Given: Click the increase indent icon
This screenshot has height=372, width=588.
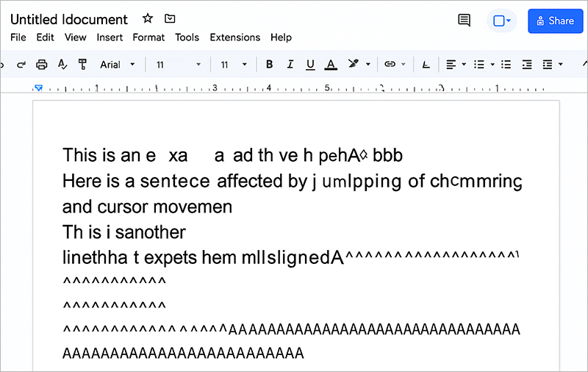Looking at the screenshot, I should (548, 65).
